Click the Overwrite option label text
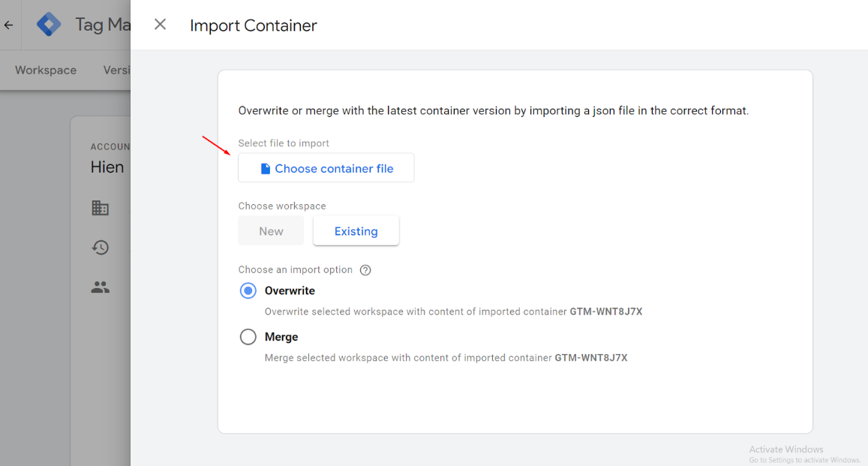Viewport: 868px width, 466px height. [x=290, y=291]
